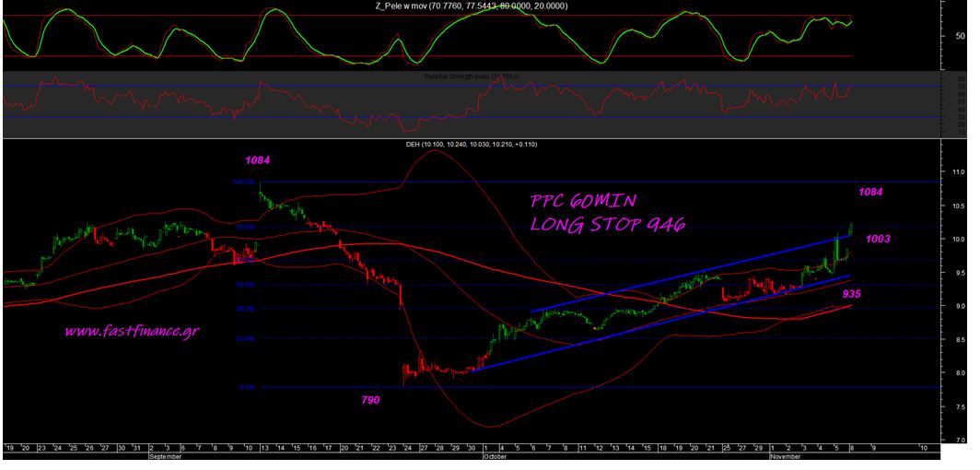Select the 1084 label above the 100.0% level
This screenshot has height=470, width=980.
(257, 160)
